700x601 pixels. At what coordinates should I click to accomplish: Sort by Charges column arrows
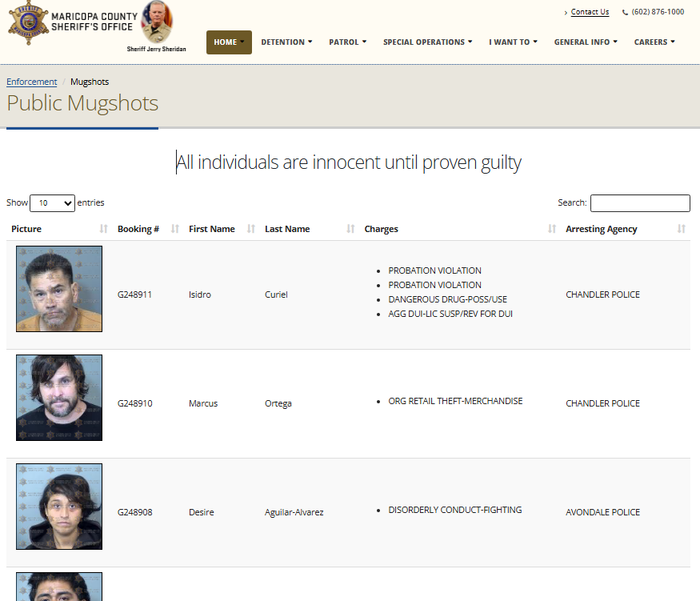click(552, 229)
